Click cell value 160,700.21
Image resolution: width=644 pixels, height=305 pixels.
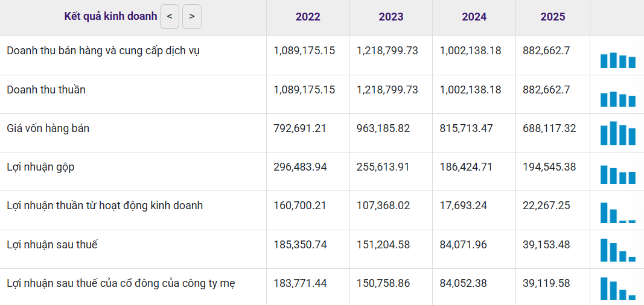pyautogui.click(x=300, y=206)
